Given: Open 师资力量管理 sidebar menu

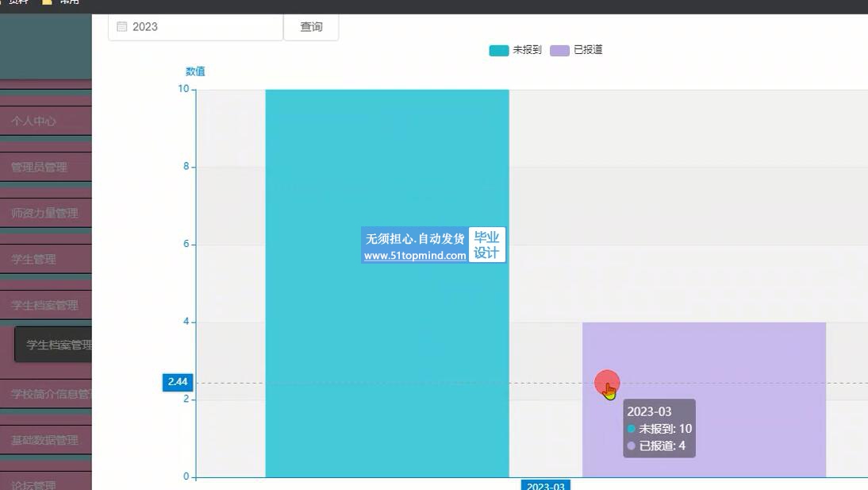Looking at the screenshot, I should point(45,213).
